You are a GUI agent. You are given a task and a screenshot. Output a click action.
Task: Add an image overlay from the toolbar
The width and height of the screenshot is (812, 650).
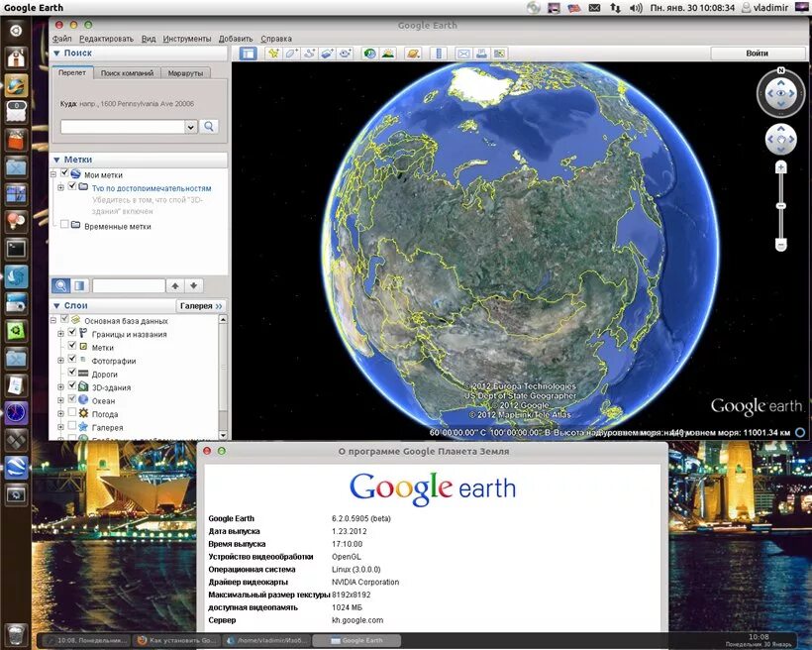click(x=328, y=53)
